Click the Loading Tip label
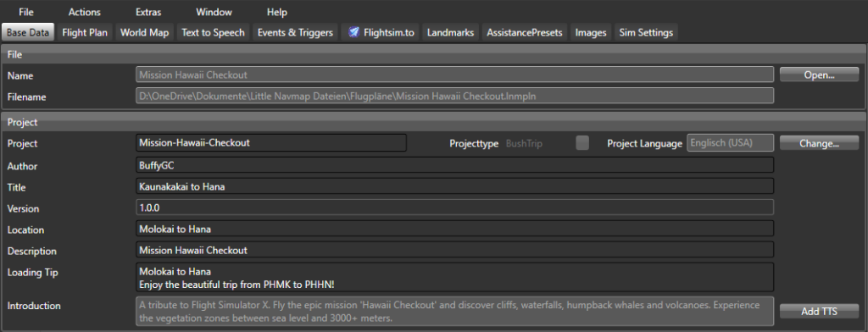Image resolution: width=868 pixels, height=332 pixels. coord(33,272)
